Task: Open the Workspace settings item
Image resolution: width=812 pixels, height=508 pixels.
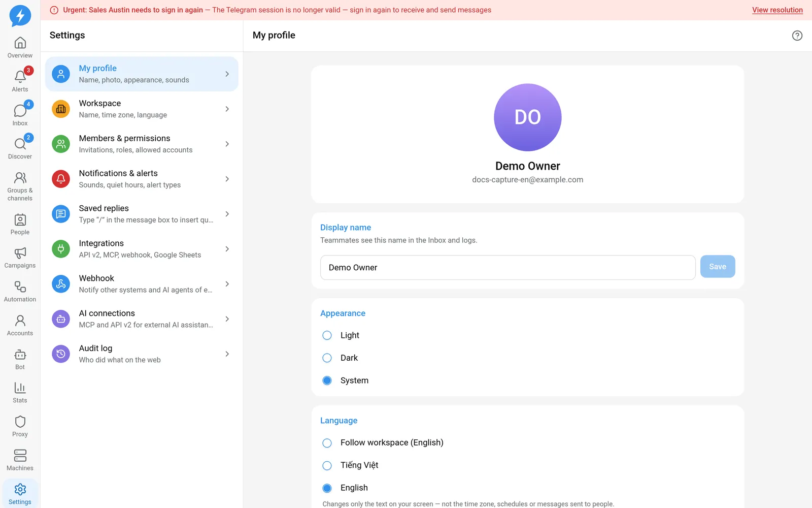Action: click(142, 109)
